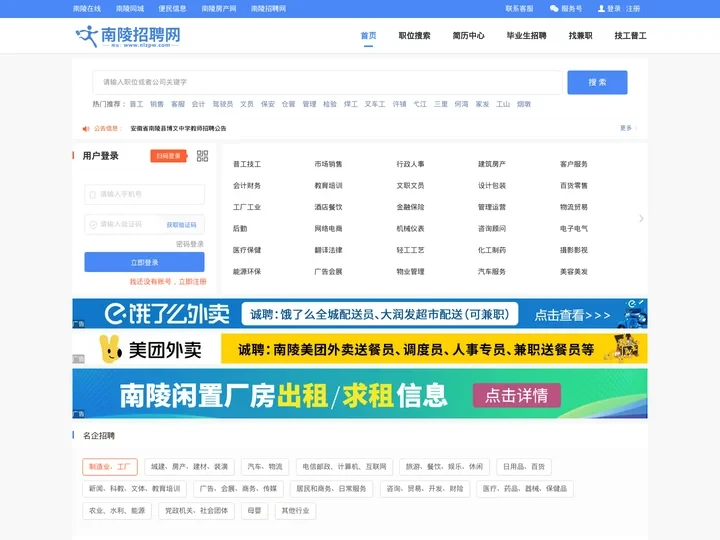This screenshot has height=540, width=720.
Task: Open the 客户服务 job category
Action: tap(574, 164)
